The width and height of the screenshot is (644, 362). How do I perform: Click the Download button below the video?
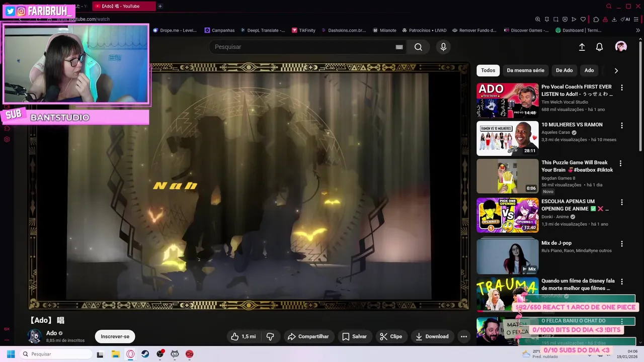coord(432,336)
